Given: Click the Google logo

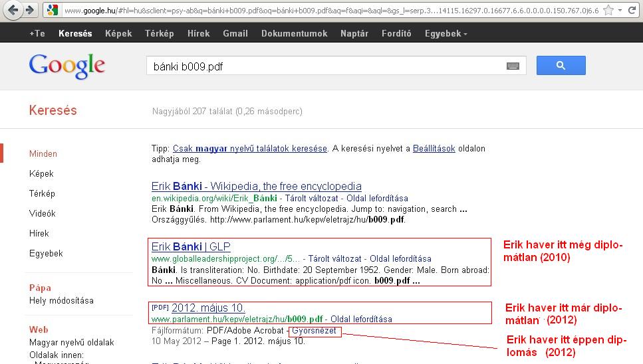Looking at the screenshot, I should click(66, 65).
